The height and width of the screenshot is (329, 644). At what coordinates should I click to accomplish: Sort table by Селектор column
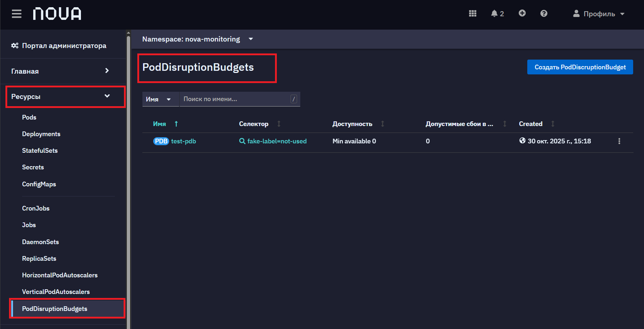click(x=260, y=124)
